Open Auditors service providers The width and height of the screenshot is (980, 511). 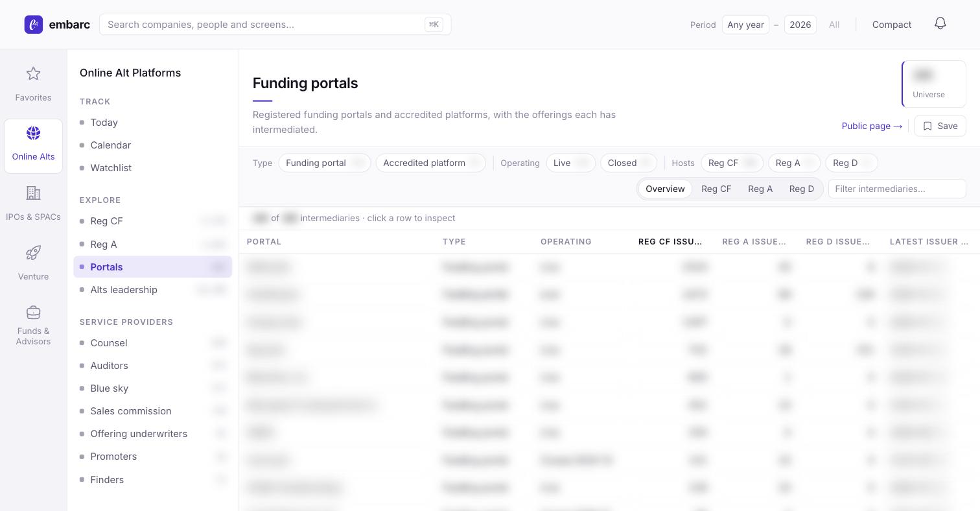coord(153,366)
